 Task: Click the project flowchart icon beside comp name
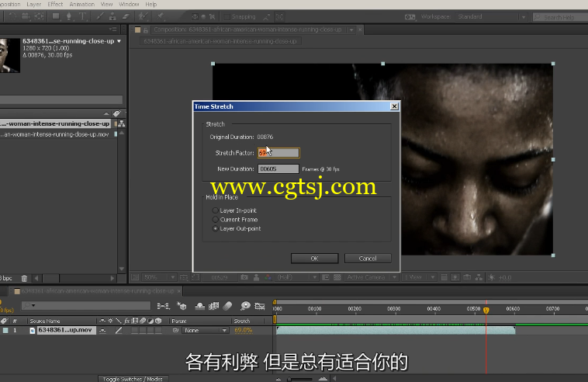(x=122, y=123)
